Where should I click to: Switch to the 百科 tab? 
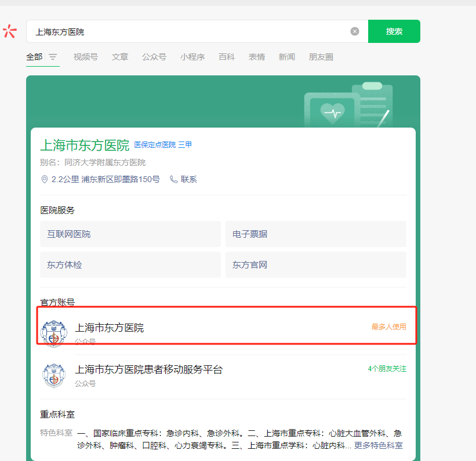pos(227,57)
